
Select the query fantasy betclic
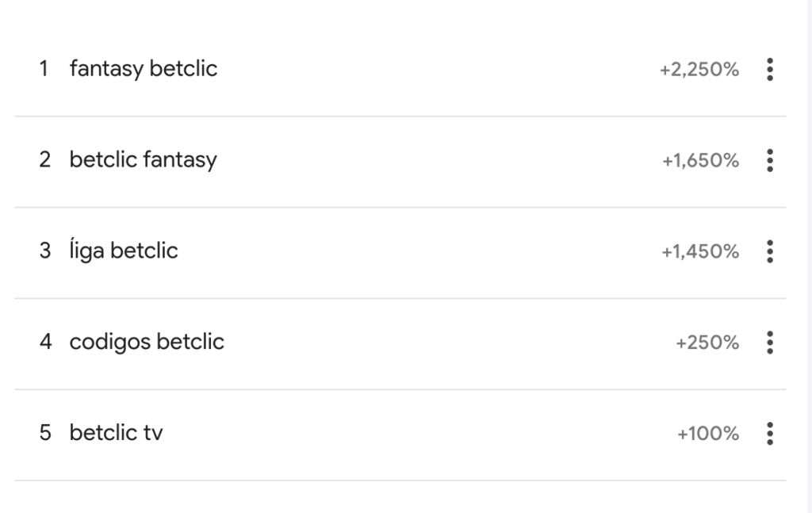(x=145, y=69)
